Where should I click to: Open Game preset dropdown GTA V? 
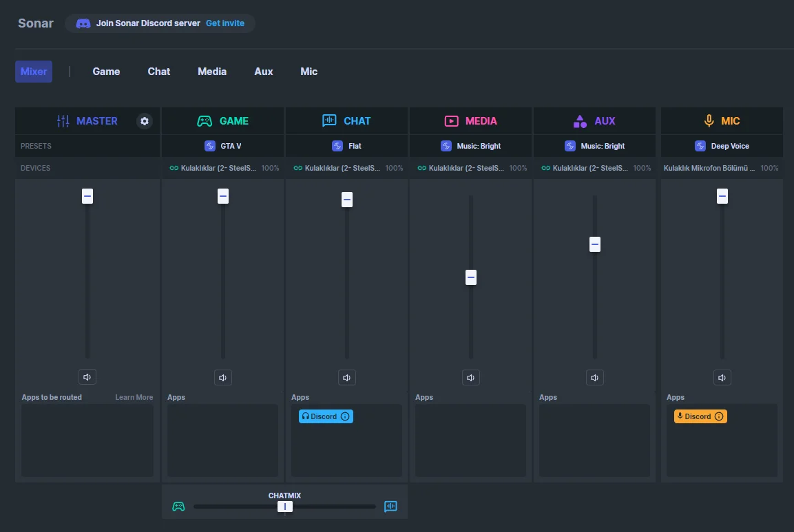coord(223,146)
